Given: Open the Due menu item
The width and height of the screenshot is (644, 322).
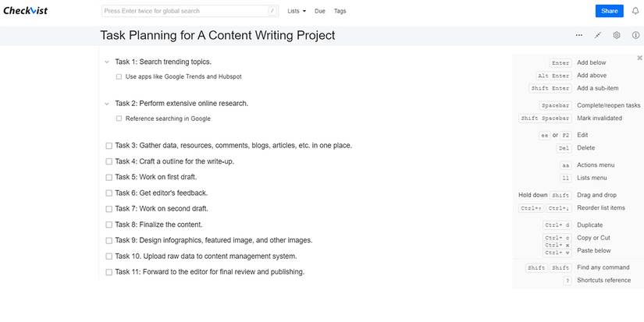Looking at the screenshot, I should tap(320, 11).
